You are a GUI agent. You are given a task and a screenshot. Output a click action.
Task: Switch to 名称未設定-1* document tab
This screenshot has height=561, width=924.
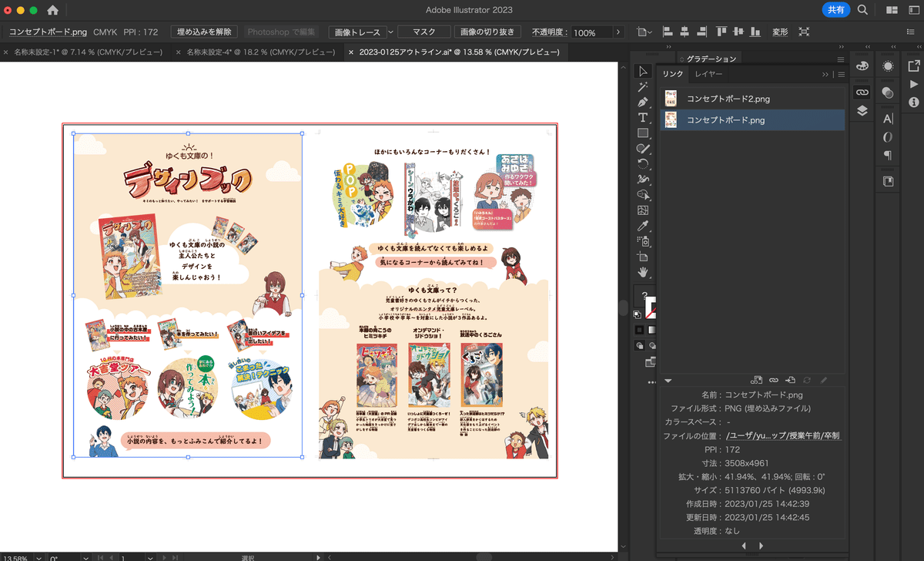pyautogui.click(x=89, y=52)
